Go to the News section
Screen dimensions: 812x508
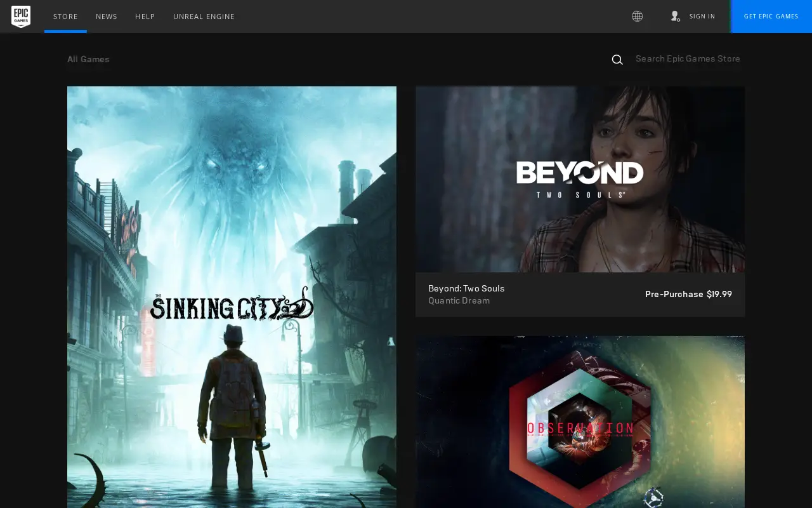pyautogui.click(x=107, y=17)
